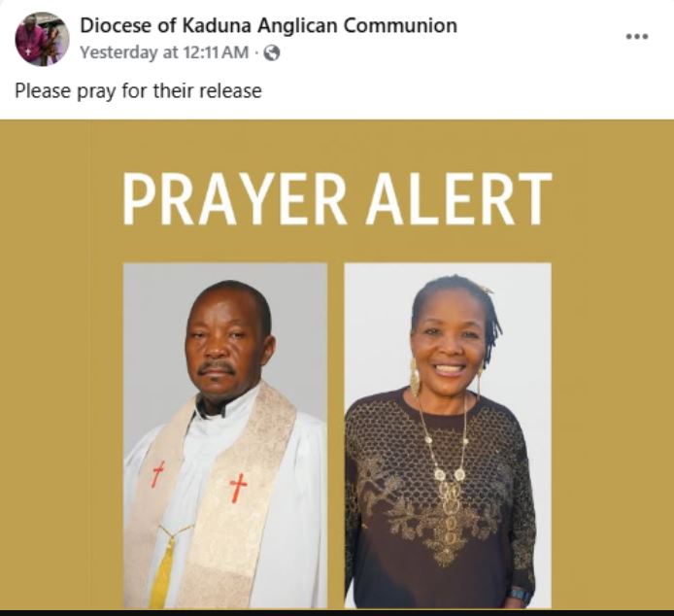Click the bracelet on the woman's wrist
This screenshot has height=616, width=674.
[x=519, y=596]
